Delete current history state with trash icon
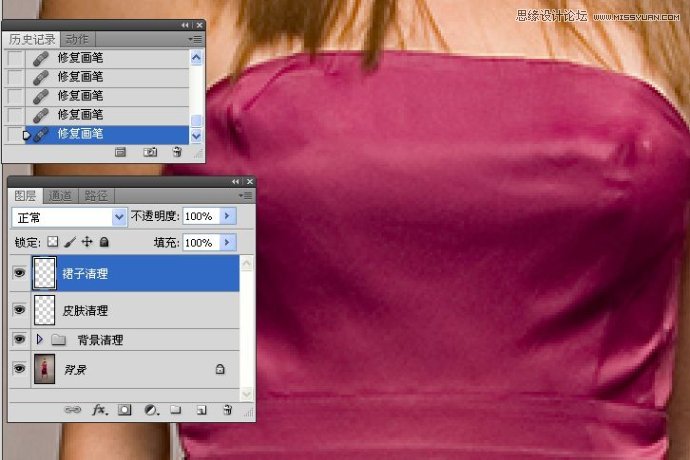The image size is (690, 460). point(176,152)
